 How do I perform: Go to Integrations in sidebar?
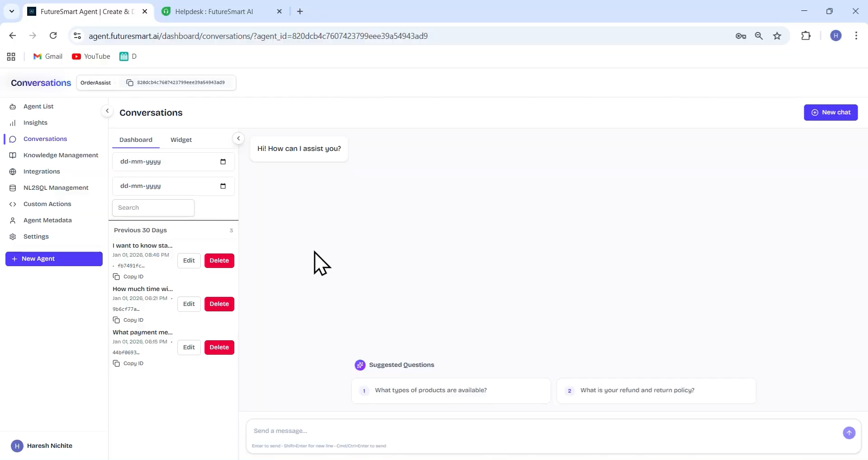pyautogui.click(x=42, y=171)
